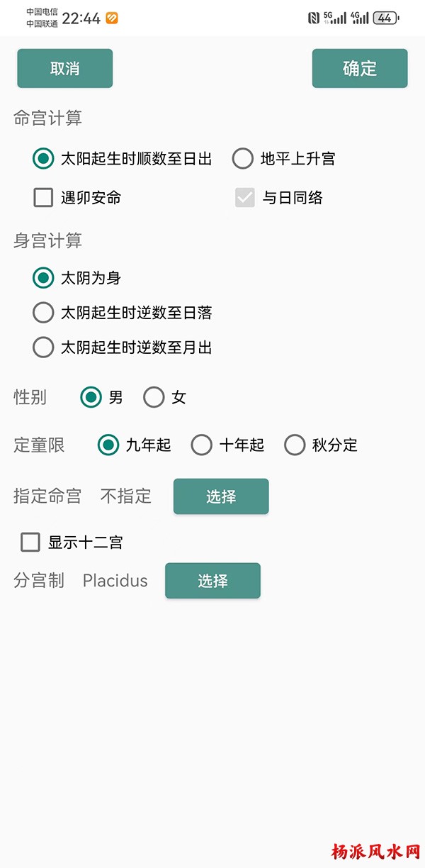The width and height of the screenshot is (425, 868).
Task: Tap the orange notification icon beside clock
Action: point(112,18)
